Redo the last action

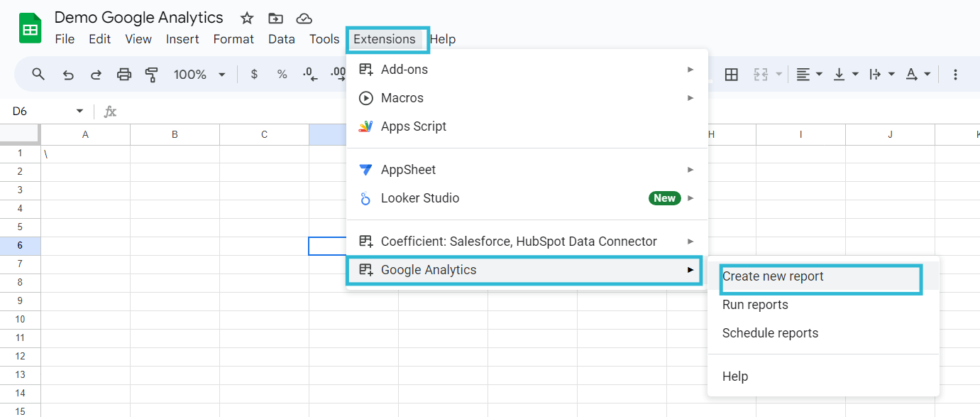click(x=96, y=74)
